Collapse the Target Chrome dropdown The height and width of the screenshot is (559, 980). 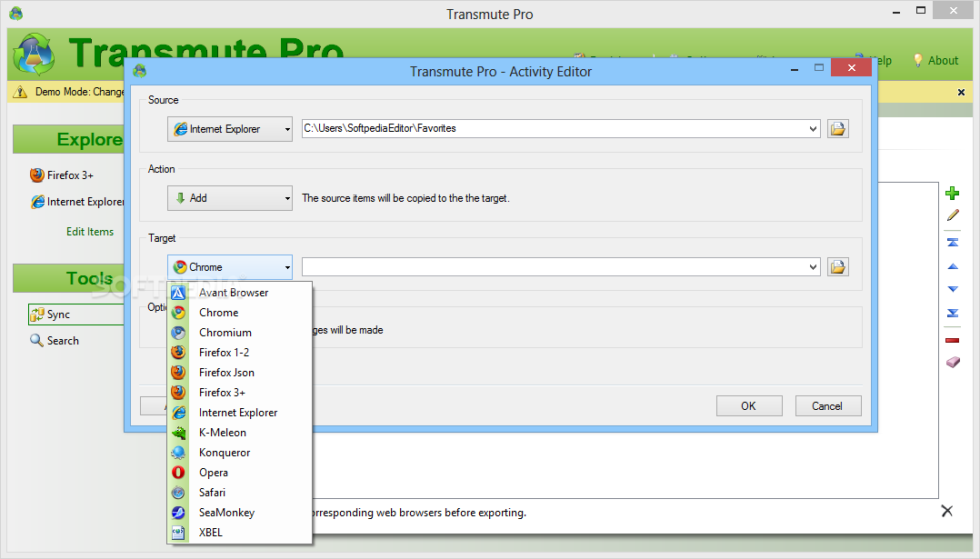pos(229,267)
